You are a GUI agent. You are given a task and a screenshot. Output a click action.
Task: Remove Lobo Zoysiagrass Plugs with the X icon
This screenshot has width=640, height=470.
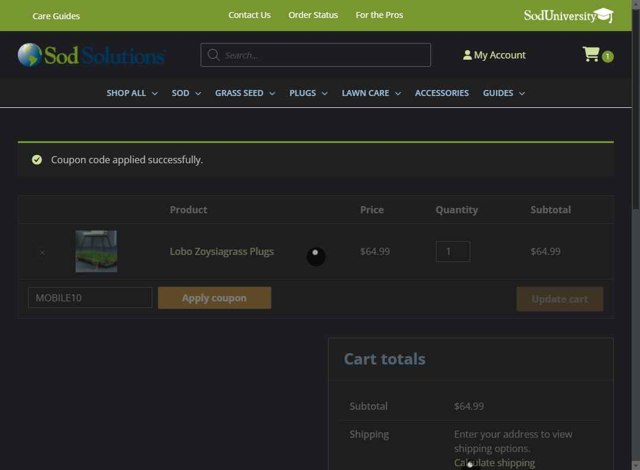[x=42, y=253]
